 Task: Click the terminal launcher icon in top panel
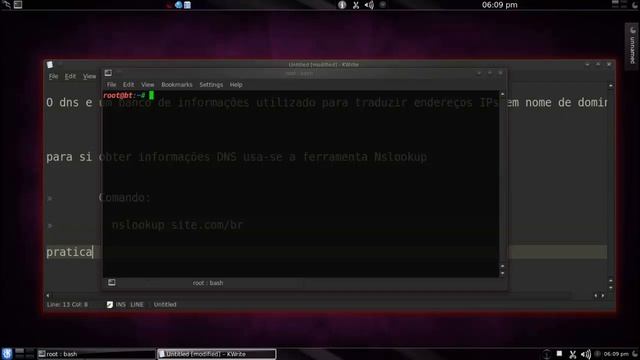[18, 4]
